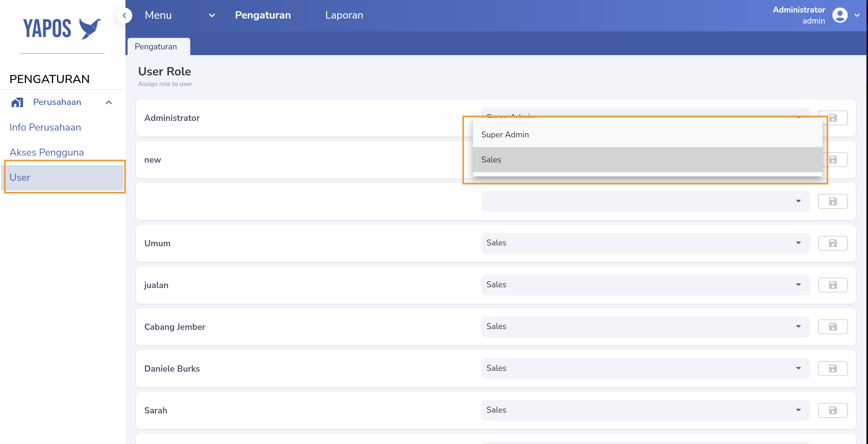Viewport: 868px width, 444px height.
Task: Click the Administrator user name in list
Action: [x=172, y=118]
